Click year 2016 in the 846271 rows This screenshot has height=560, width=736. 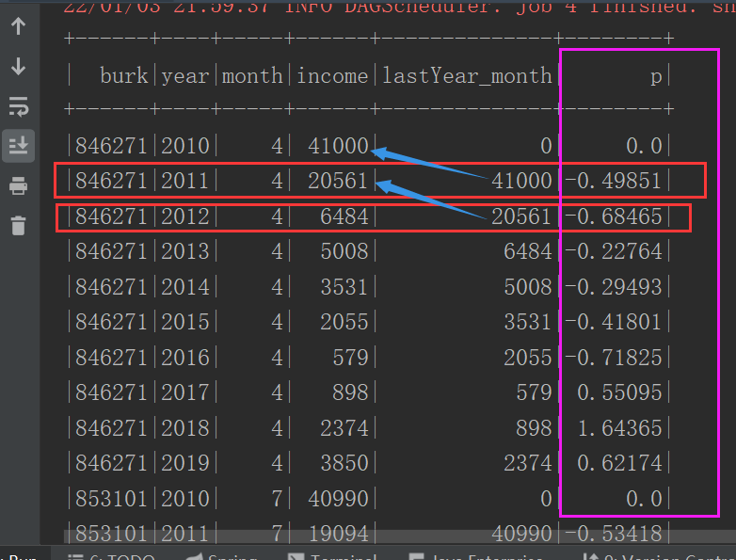(184, 359)
